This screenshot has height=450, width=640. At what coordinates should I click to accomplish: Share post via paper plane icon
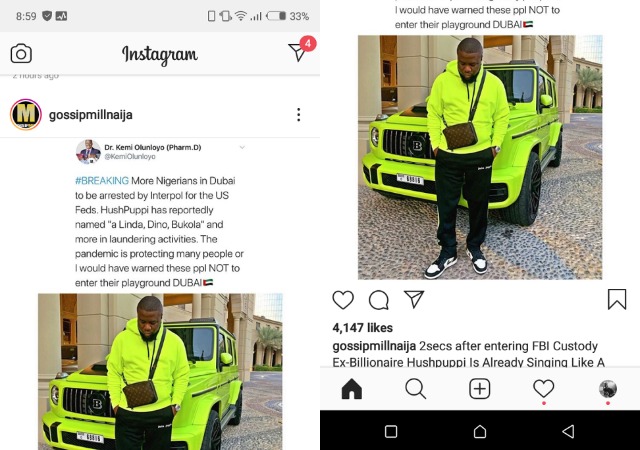point(414,299)
